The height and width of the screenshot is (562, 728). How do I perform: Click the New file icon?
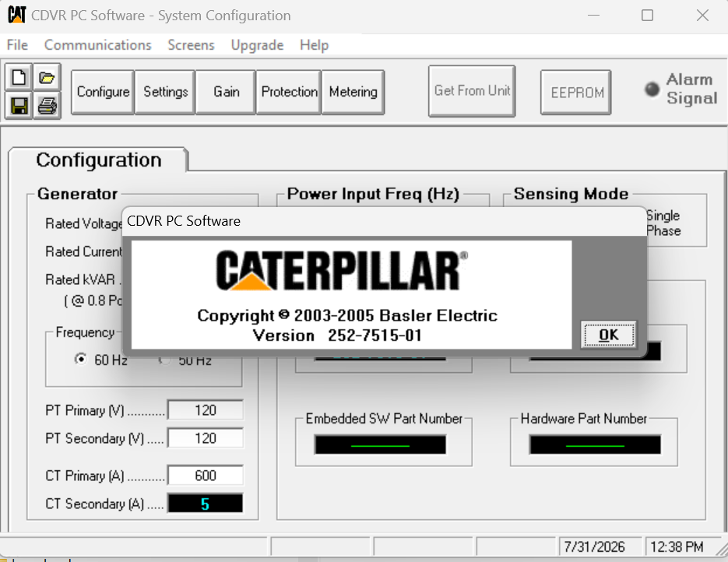(x=19, y=77)
